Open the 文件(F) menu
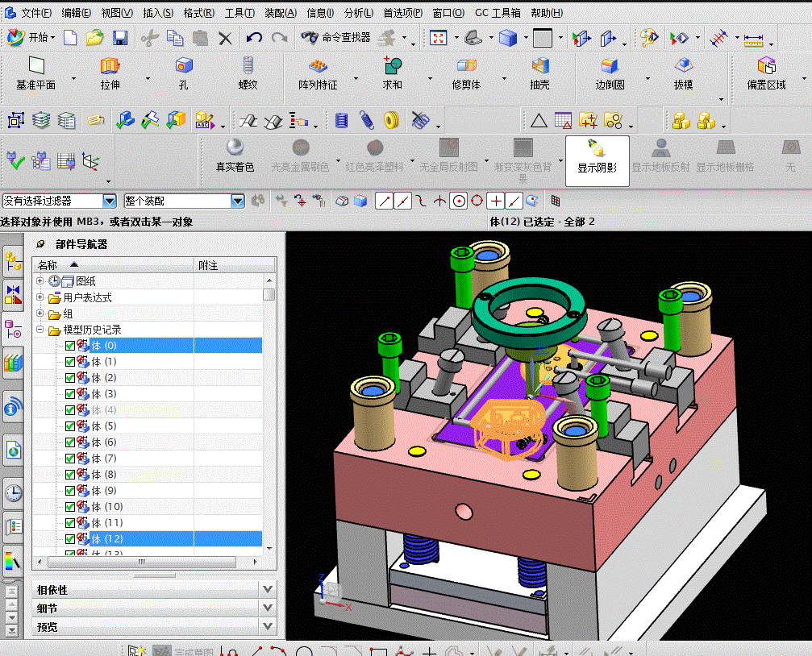812x656 pixels. click(36, 13)
